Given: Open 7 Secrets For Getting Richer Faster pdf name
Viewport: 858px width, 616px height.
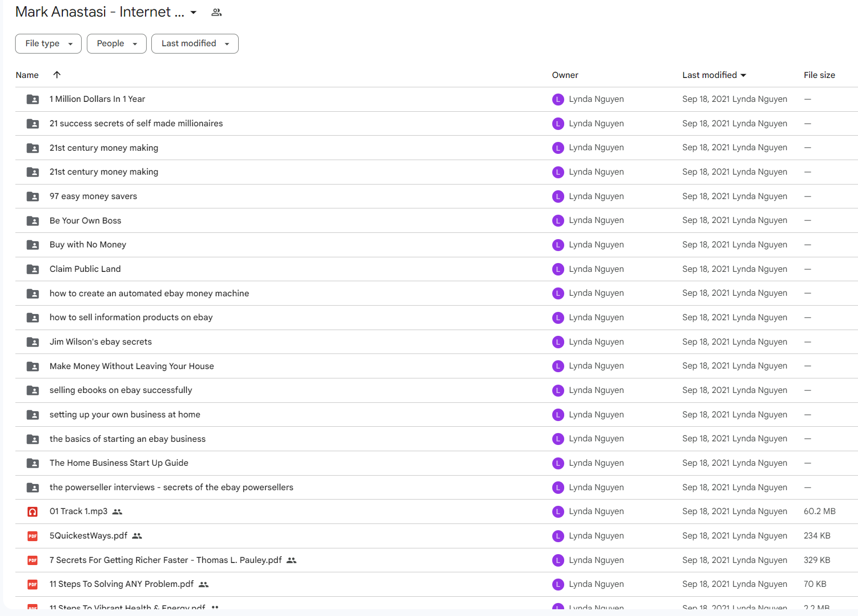Looking at the screenshot, I should 165,560.
